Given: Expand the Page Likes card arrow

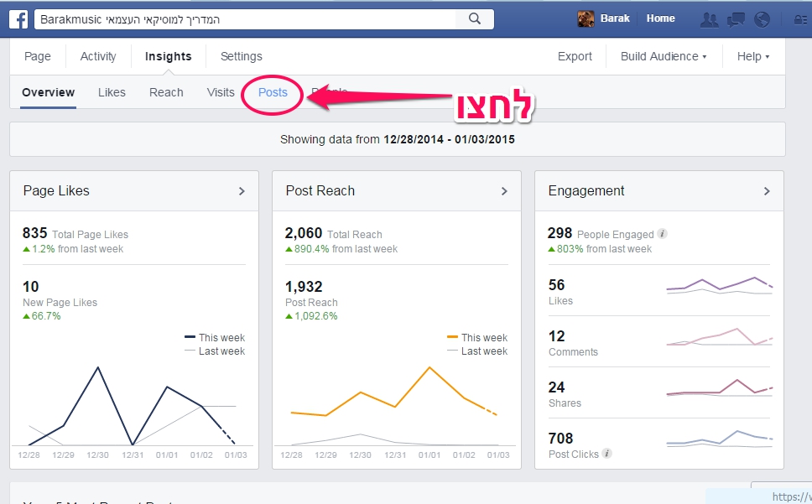Looking at the screenshot, I should tap(242, 191).
